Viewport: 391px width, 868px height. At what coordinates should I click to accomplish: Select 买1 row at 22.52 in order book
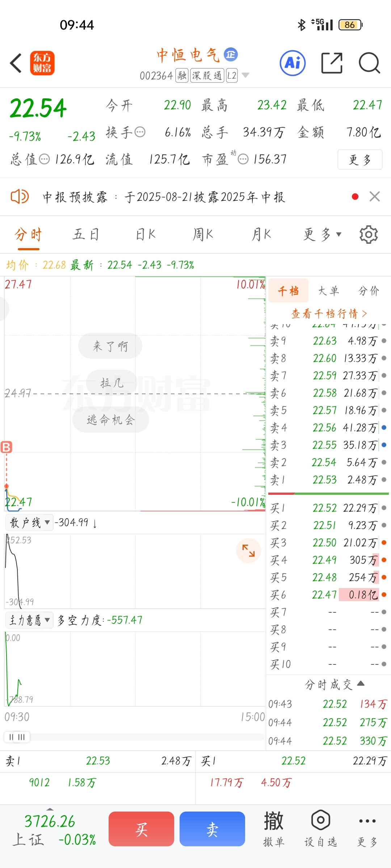pos(328,508)
